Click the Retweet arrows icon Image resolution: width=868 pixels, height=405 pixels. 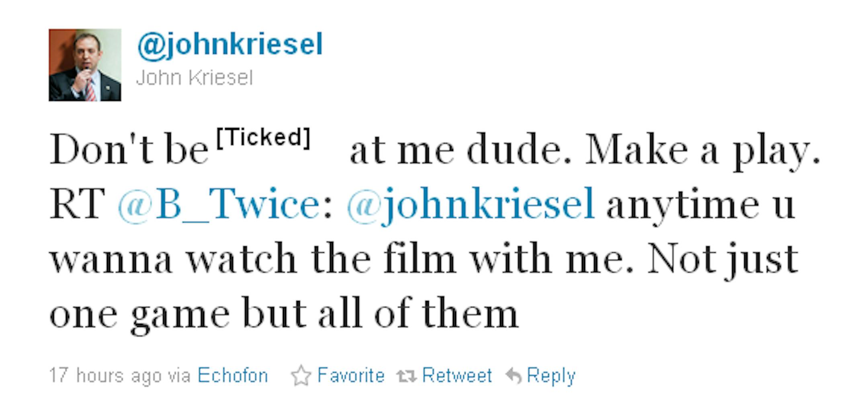(x=407, y=376)
